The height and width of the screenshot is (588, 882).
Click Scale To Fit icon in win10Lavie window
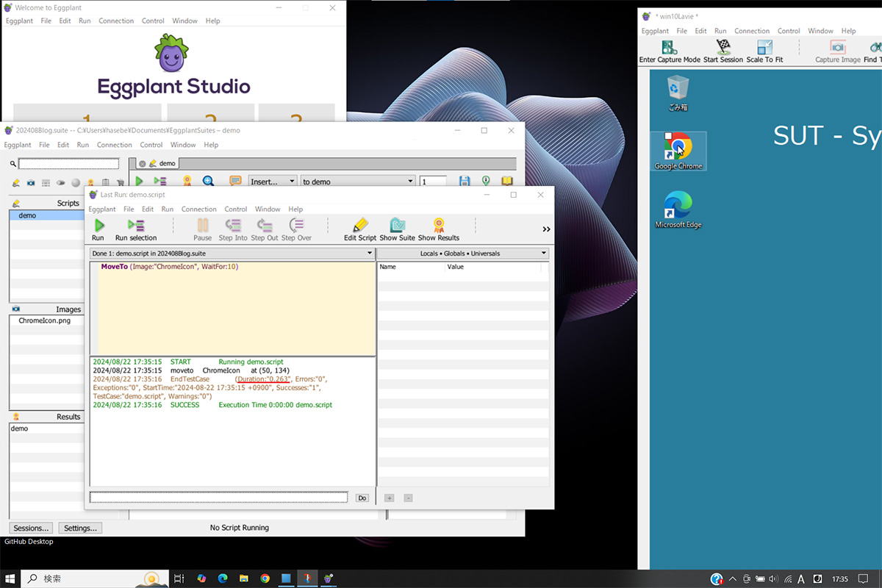(765, 48)
